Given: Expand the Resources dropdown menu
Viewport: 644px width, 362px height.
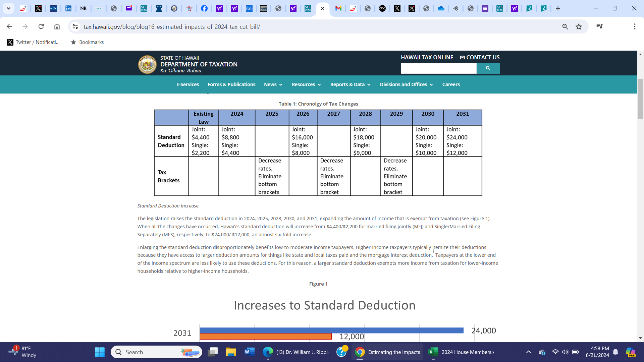Looking at the screenshot, I should (306, 84).
